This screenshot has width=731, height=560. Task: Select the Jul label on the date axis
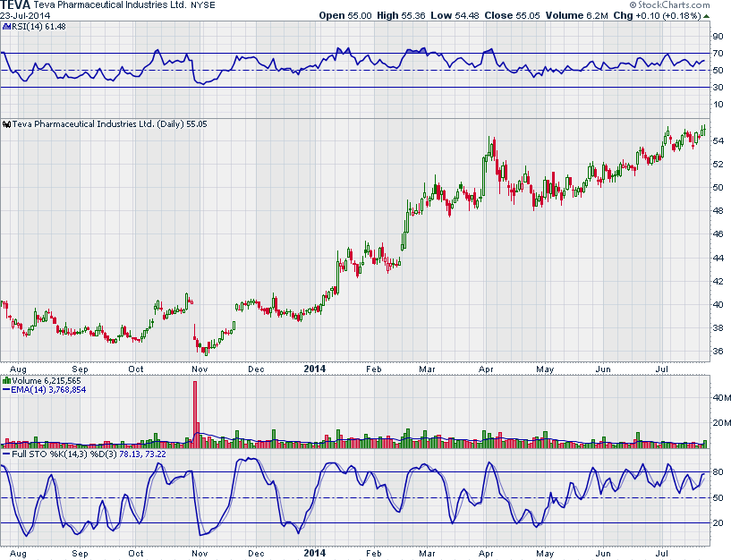664,368
